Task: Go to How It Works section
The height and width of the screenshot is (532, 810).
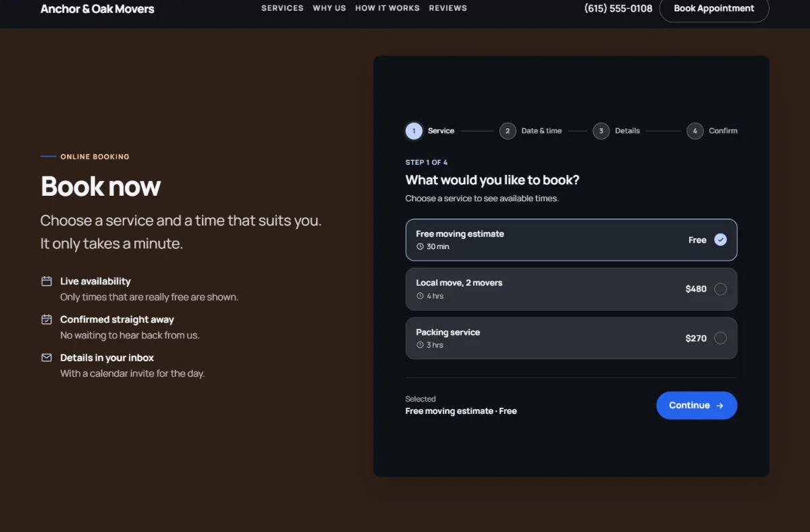Action: coord(387,8)
